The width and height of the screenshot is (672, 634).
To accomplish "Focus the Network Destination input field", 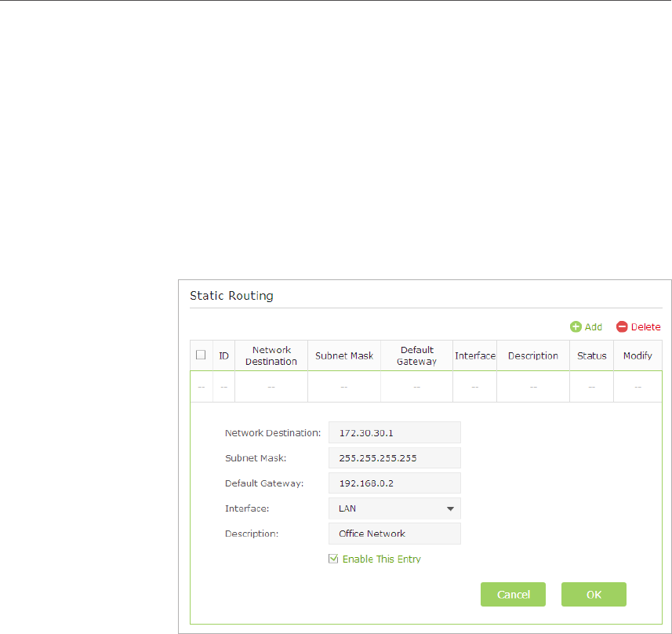I will pos(394,432).
